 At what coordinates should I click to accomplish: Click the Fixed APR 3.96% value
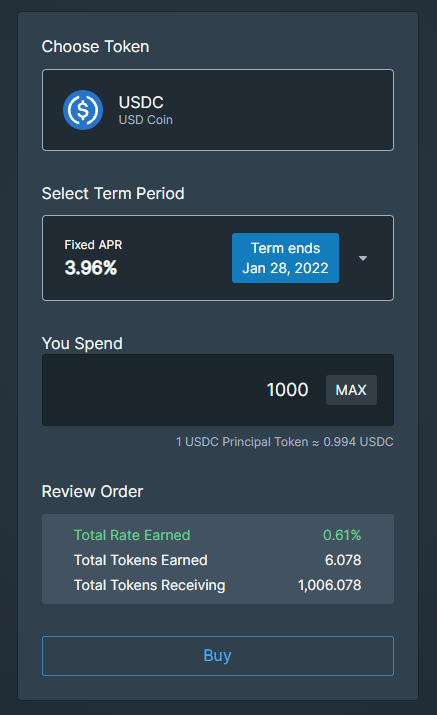tap(91, 268)
